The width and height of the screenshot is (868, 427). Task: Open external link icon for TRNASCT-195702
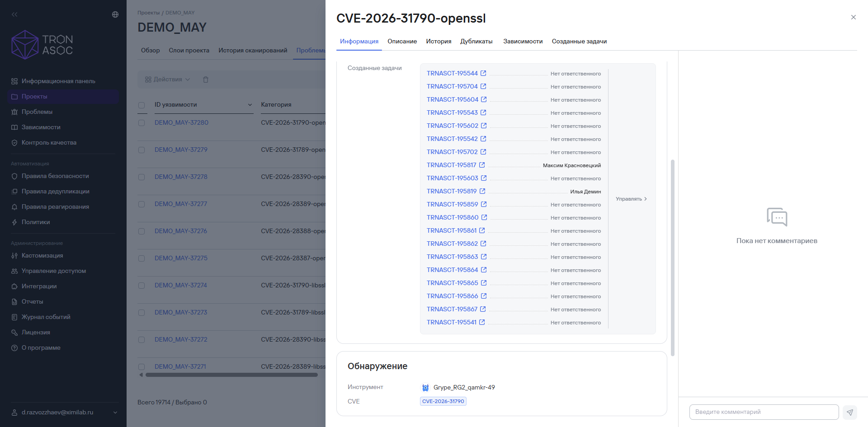click(x=483, y=152)
